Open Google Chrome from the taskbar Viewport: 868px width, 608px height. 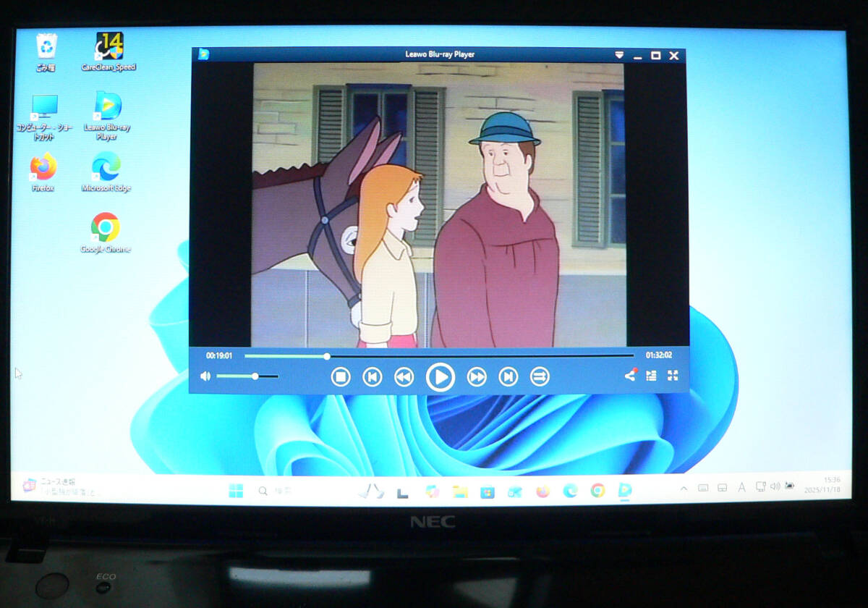pyautogui.click(x=597, y=491)
